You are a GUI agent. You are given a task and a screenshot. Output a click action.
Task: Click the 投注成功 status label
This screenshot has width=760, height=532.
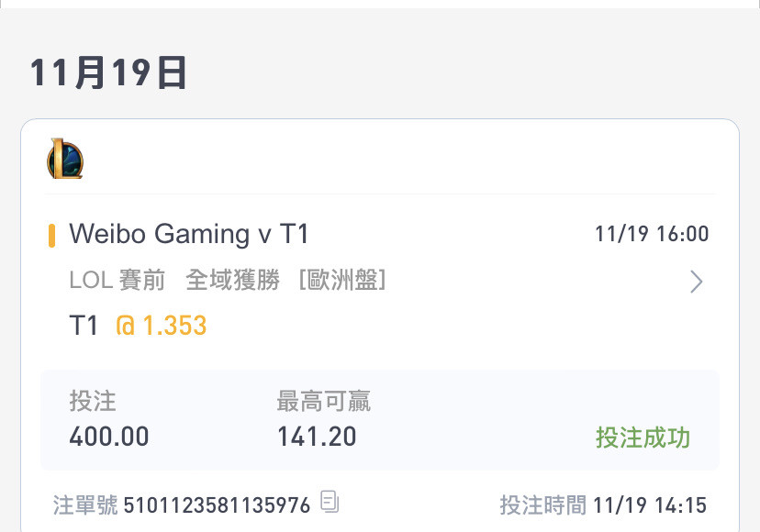(643, 438)
